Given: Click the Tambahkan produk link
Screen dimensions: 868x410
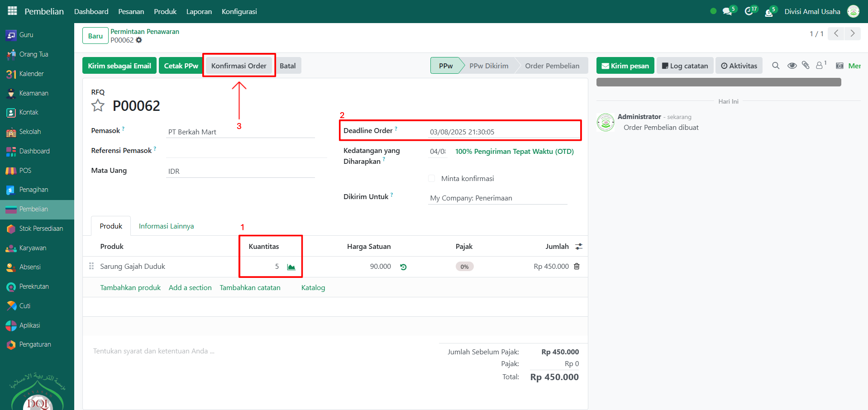Looking at the screenshot, I should coord(130,288).
